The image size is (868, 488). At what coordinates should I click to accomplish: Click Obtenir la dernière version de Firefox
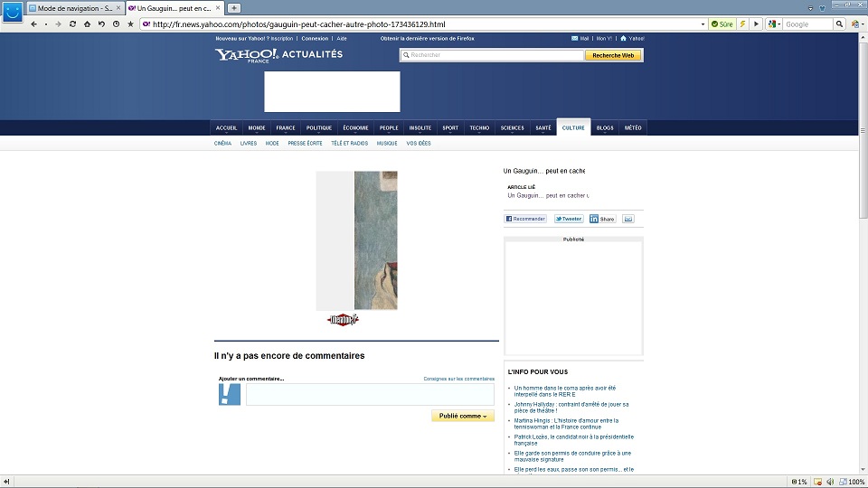(427, 38)
